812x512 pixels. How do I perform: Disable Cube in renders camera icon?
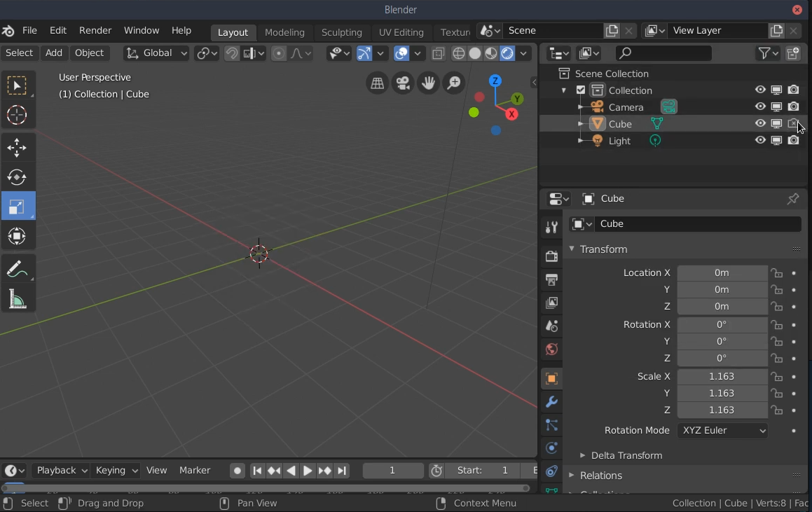pos(793,124)
